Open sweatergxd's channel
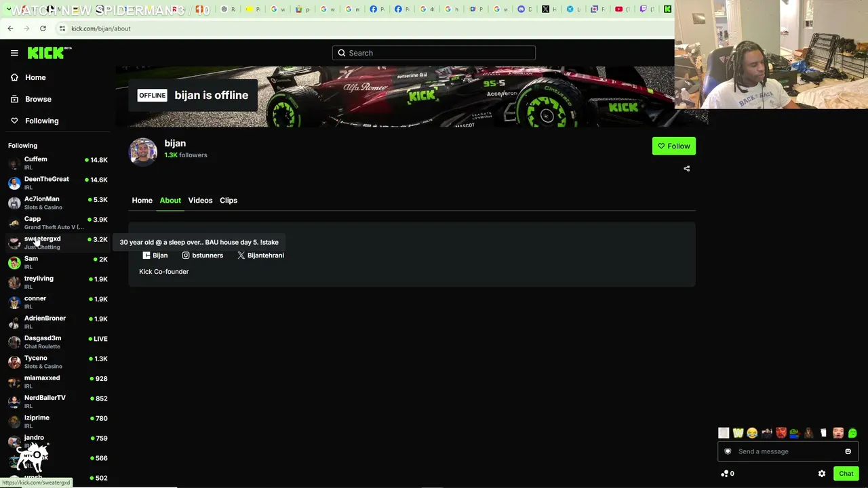The width and height of the screenshot is (868, 488). pos(58,243)
